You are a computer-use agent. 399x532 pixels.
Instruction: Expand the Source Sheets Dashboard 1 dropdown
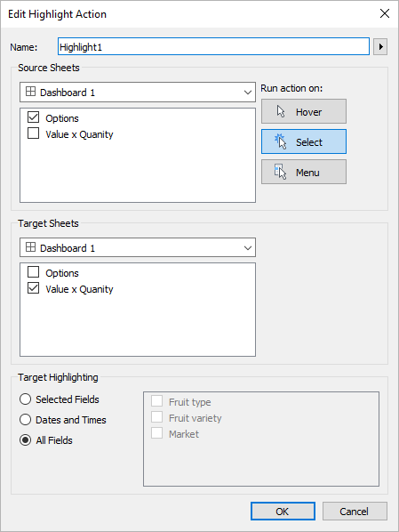(138, 92)
